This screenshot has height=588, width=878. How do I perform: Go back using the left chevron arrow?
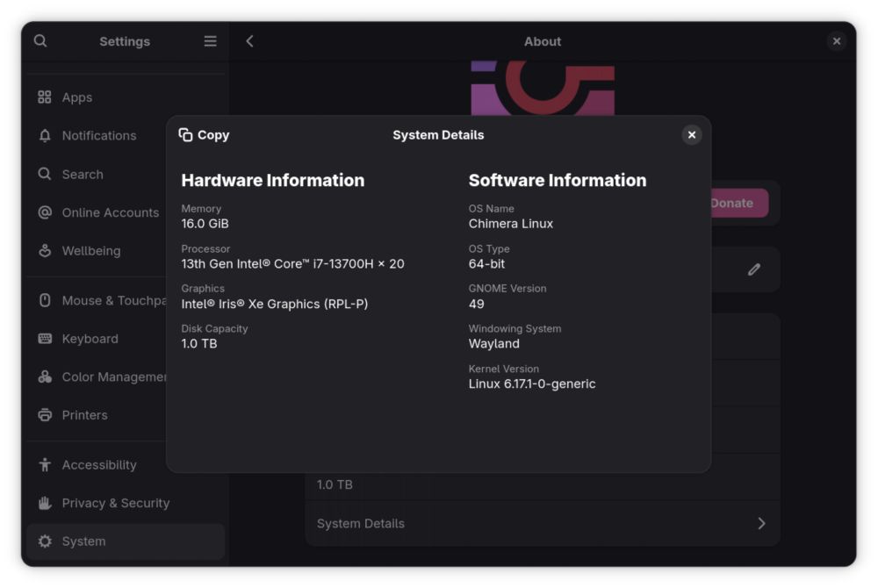249,40
